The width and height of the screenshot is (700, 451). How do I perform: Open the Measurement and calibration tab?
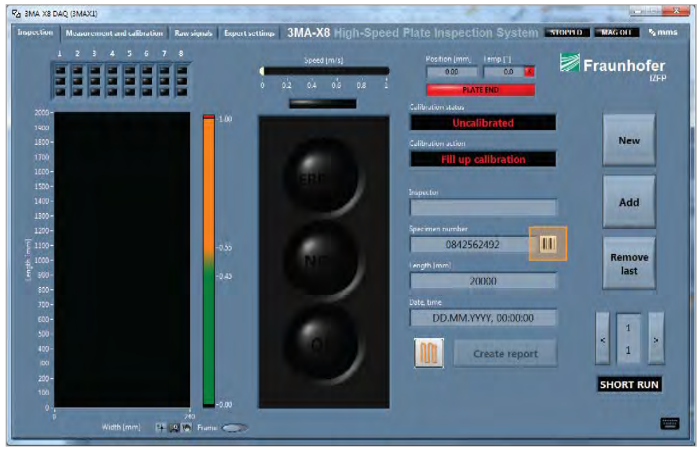[x=114, y=33]
